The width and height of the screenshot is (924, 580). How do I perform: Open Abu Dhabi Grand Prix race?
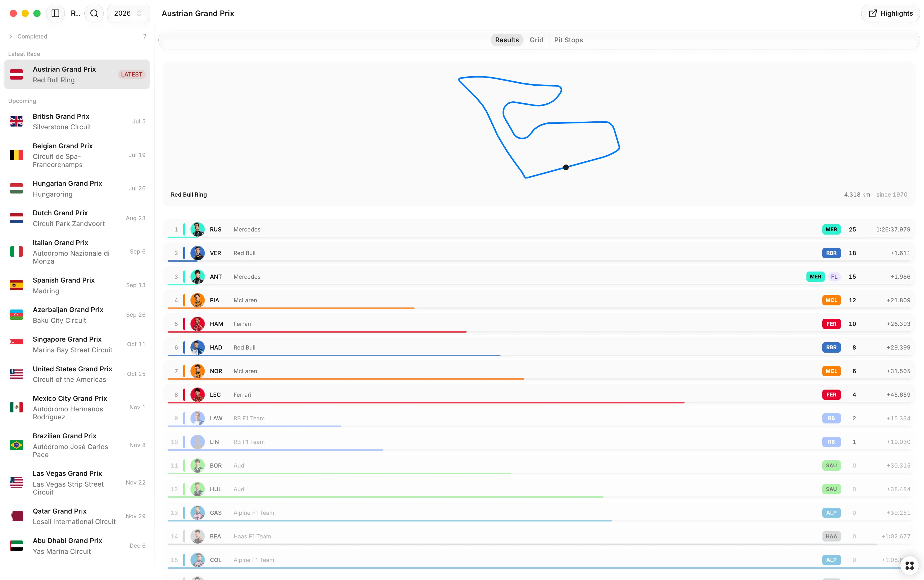click(77, 545)
